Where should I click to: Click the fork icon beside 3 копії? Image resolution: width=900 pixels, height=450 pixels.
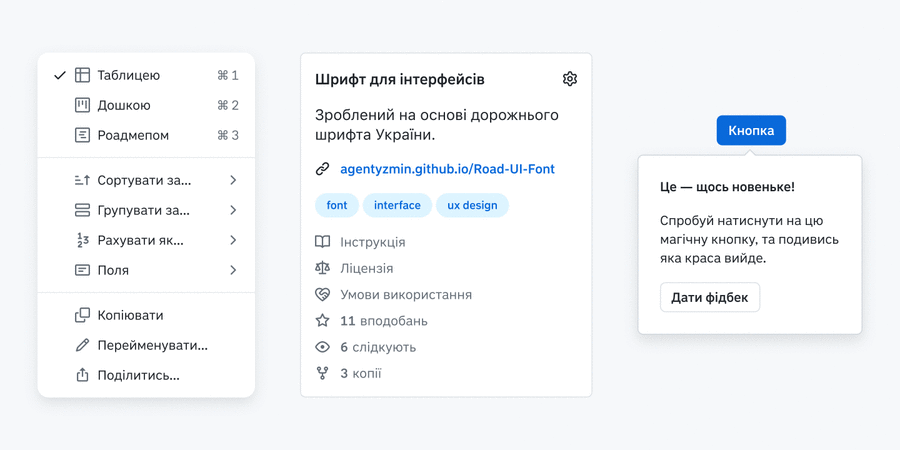tap(322, 373)
